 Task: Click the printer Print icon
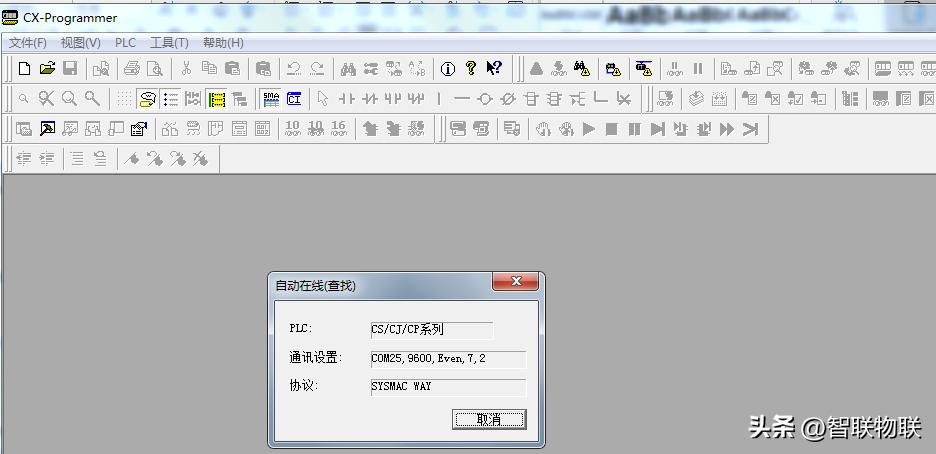[x=132, y=69]
